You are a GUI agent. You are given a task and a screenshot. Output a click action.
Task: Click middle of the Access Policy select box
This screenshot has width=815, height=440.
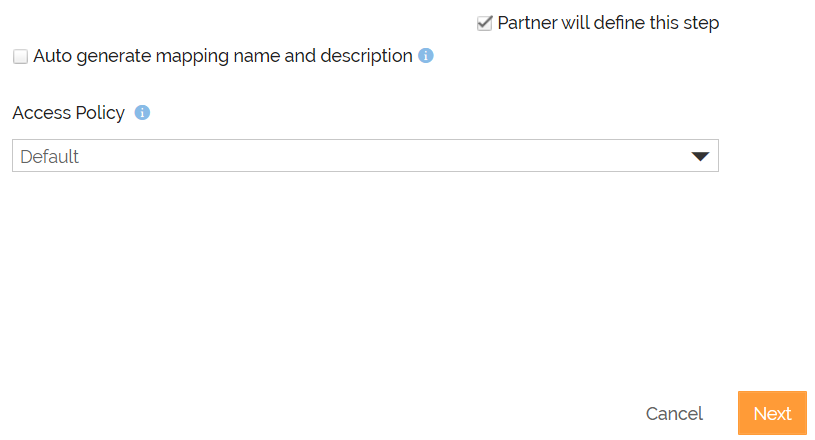coord(365,156)
